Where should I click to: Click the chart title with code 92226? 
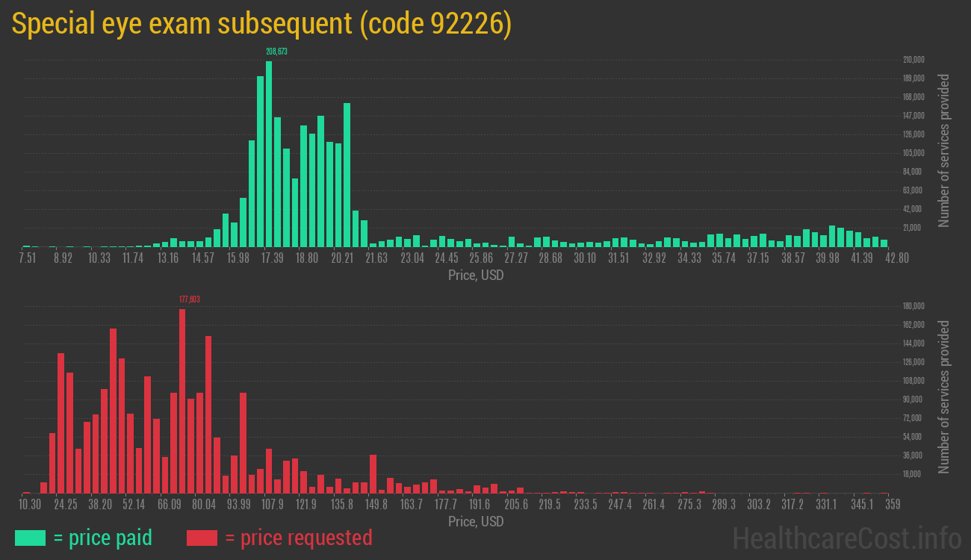(261, 24)
